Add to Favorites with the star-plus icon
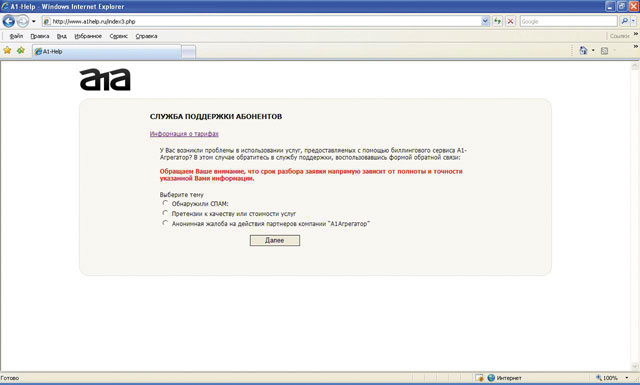This screenshot has width=640, height=385. [x=21, y=50]
